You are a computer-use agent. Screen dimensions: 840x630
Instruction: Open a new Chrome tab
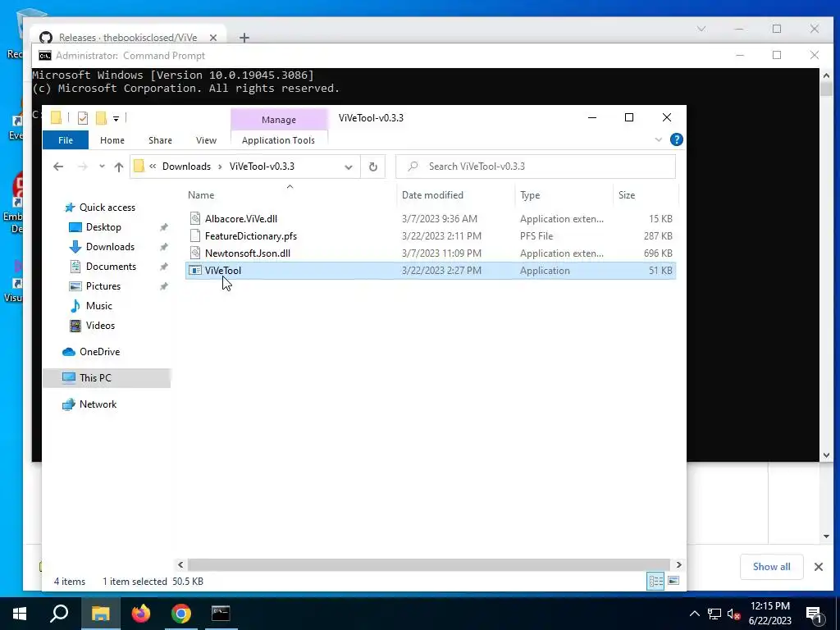[x=244, y=38]
